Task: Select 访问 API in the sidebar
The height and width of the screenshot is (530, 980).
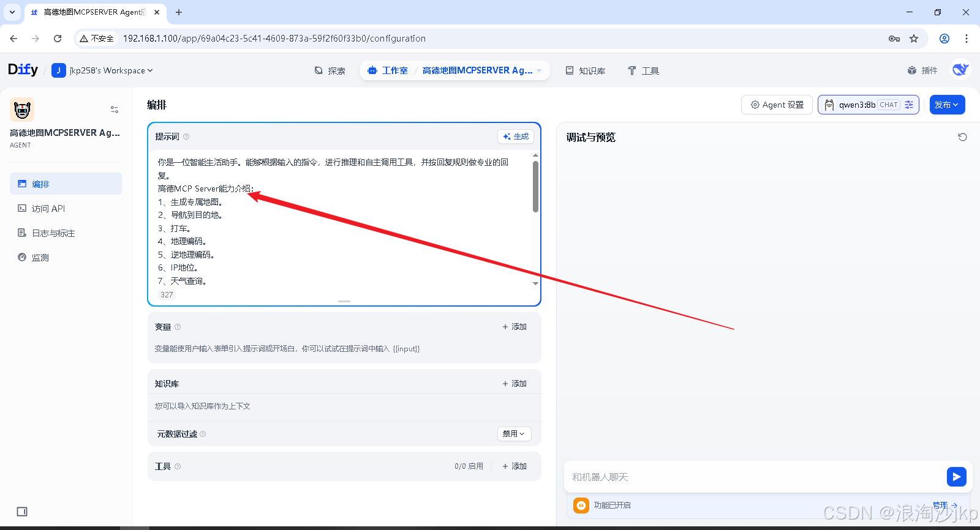Action: pyautogui.click(x=66, y=208)
